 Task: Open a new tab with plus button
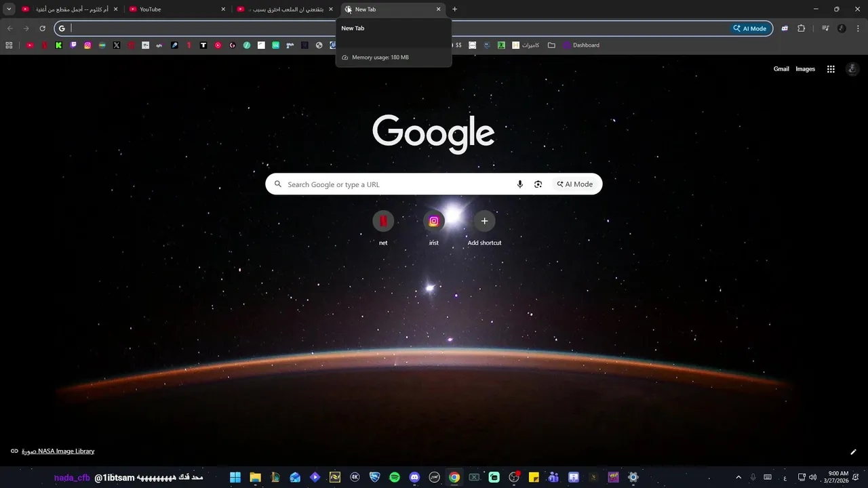[454, 9]
